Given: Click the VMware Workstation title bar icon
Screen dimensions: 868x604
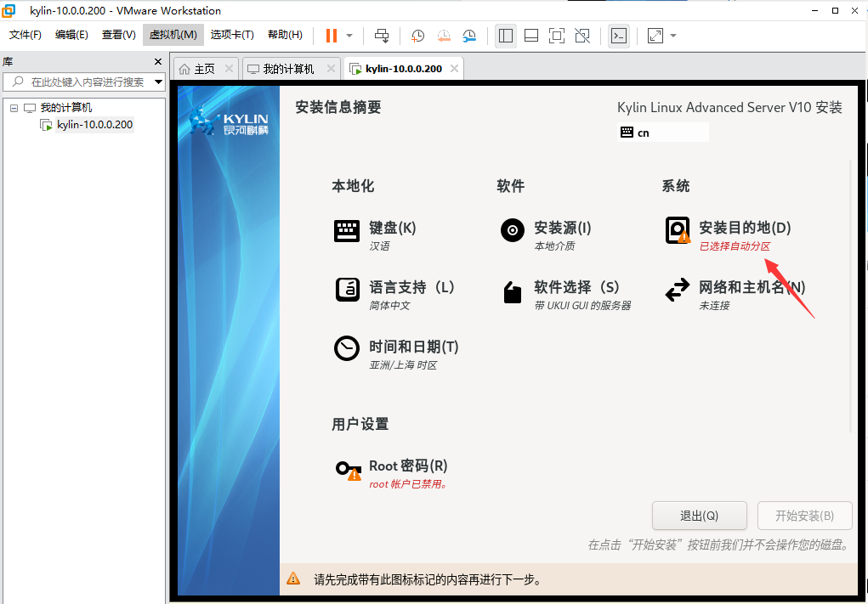Looking at the screenshot, I should [9, 10].
